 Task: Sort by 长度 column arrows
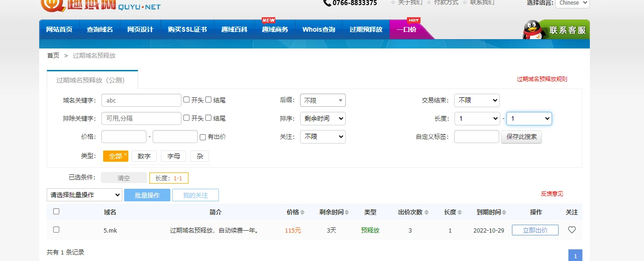pyautogui.click(x=460, y=213)
